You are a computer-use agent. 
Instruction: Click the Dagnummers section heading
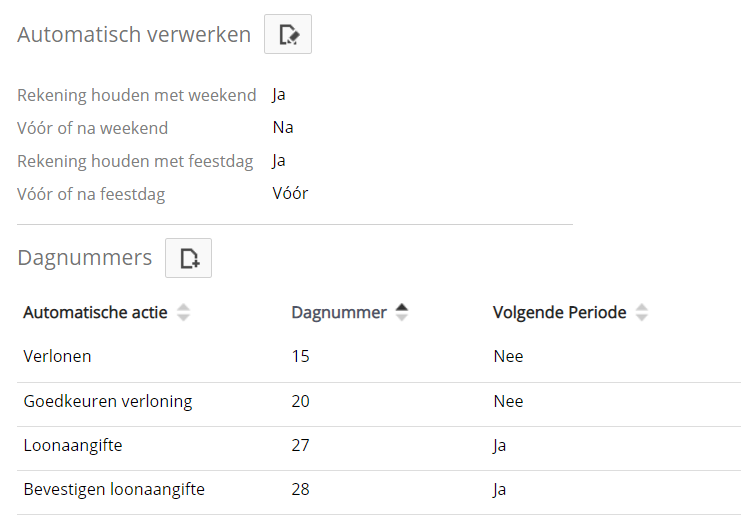(x=85, y=258)
